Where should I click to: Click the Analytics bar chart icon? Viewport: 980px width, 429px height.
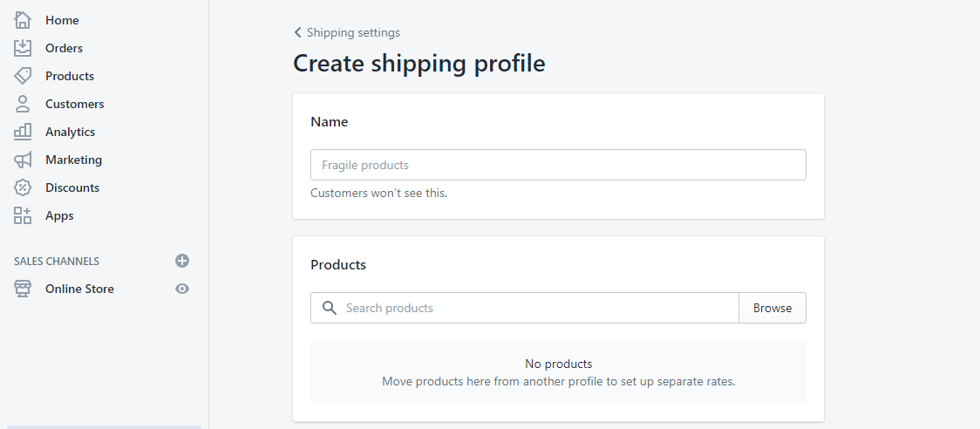(23, 132)
